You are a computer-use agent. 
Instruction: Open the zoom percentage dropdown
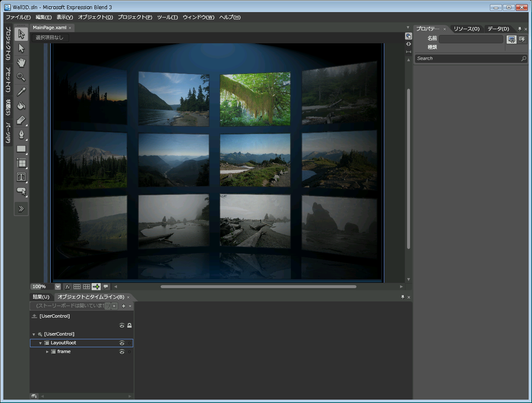pos(58,287)
